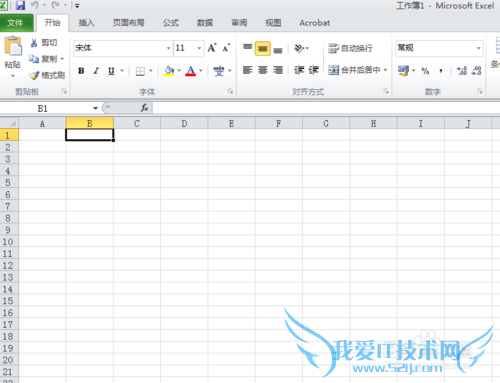The image size is (500, 383).
Task: Open the 宋体 font name dropdown
Action: (169, 48)
